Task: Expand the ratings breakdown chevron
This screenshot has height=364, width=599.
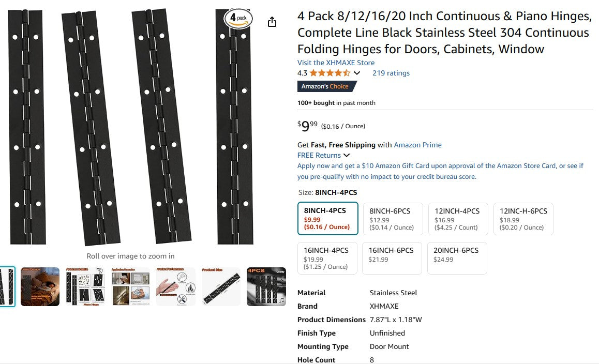Action: (357, 73)
